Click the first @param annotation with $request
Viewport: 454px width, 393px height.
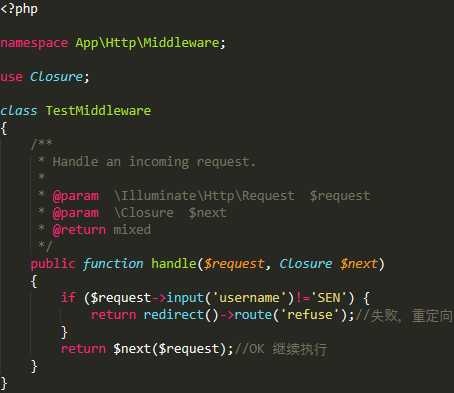point(211,196)
